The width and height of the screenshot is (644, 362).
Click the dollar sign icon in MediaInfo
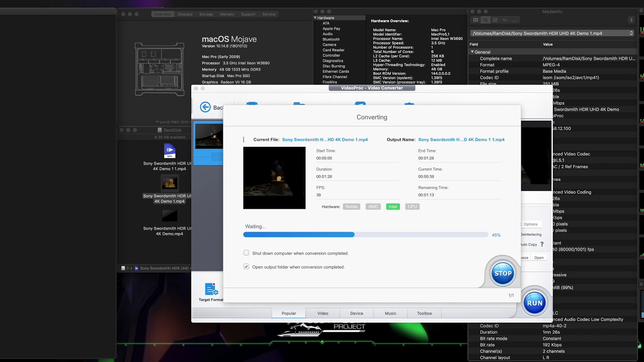(631, 20)
